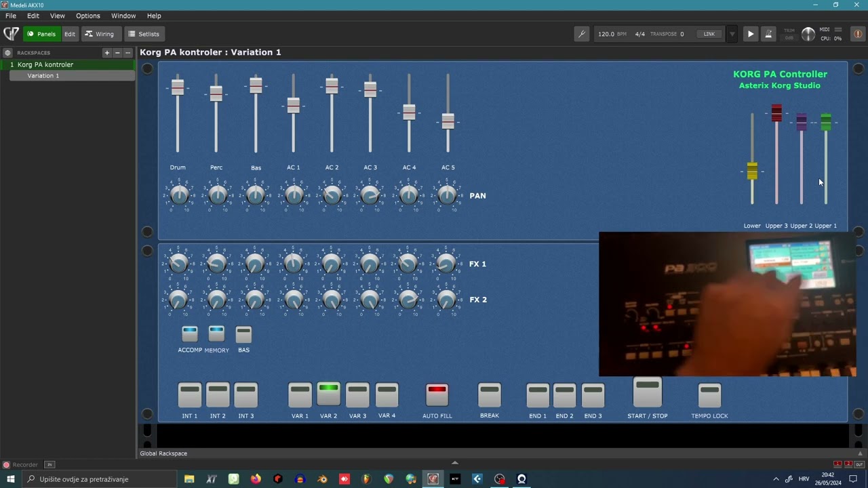Trigger the BREAK button
The image size is (868, 488).
(490, 395)
